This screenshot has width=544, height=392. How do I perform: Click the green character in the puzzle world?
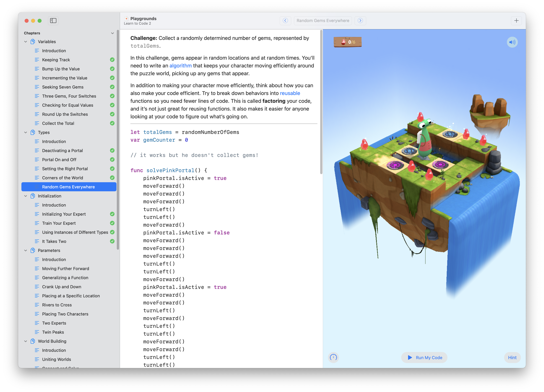point(425,139)
